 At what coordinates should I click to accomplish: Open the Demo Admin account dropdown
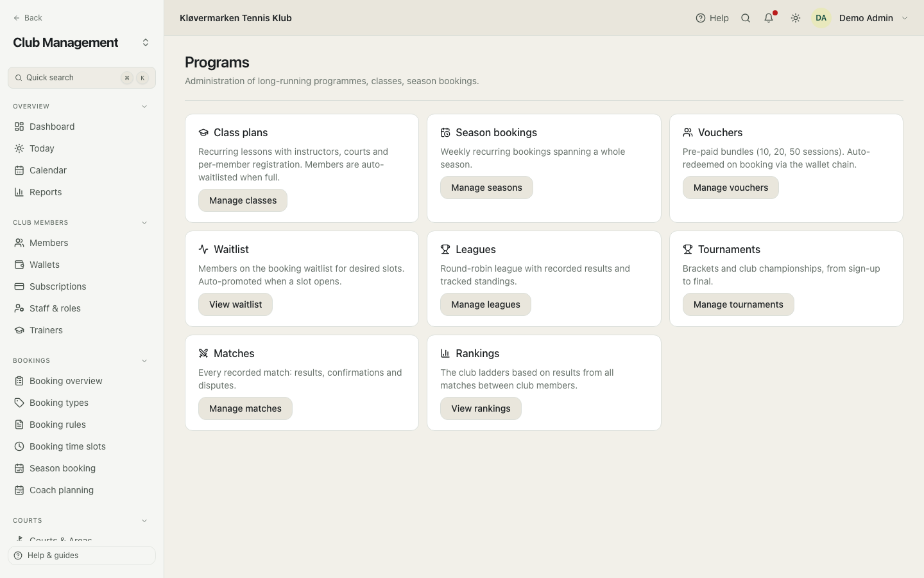point(860,18)
